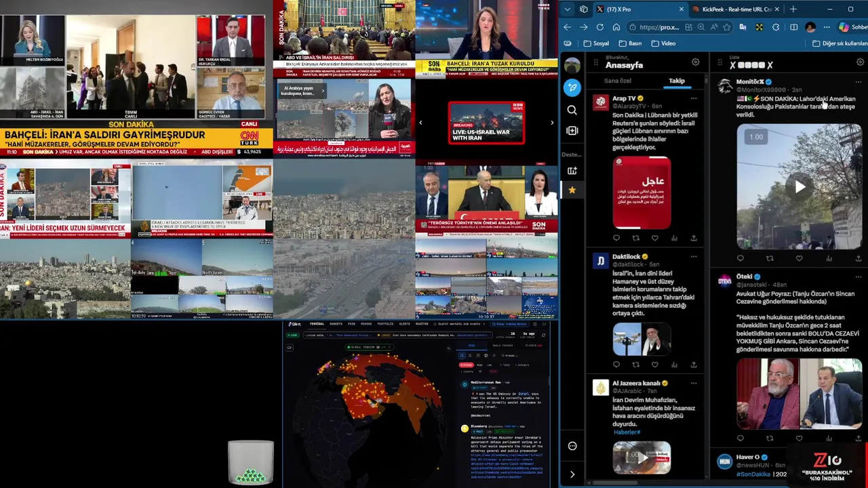The height and width of the screenshot is (488, 868).
Task: Open the Liste column settings gear
Action: [x=860, y=62]
